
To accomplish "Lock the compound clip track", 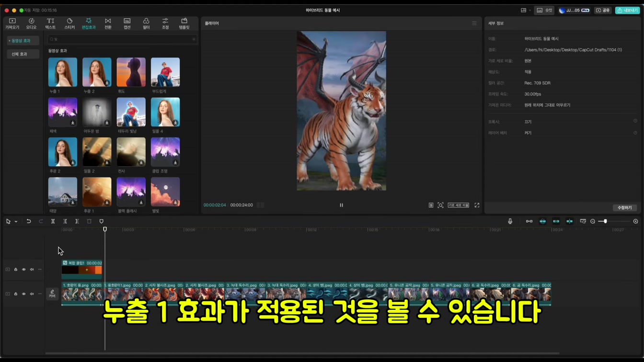I will (x=16, y=270).
